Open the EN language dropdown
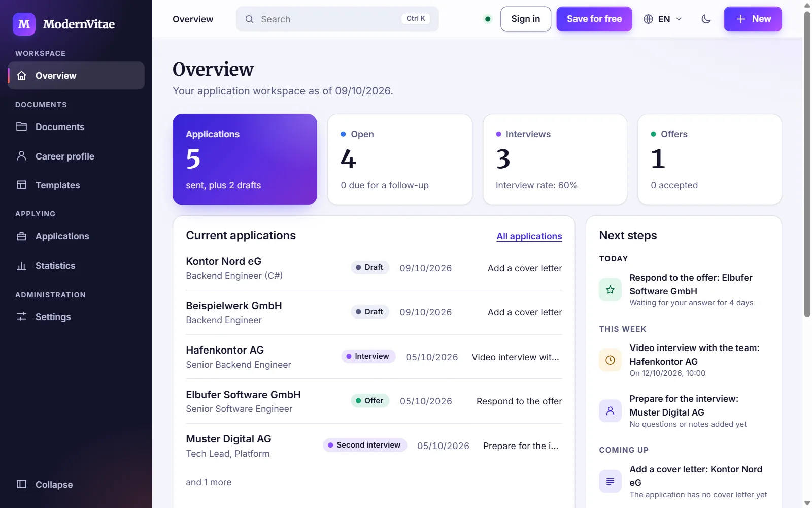This screenshot has height=508, width=812. pyautogui.click(x=663, y=19)
